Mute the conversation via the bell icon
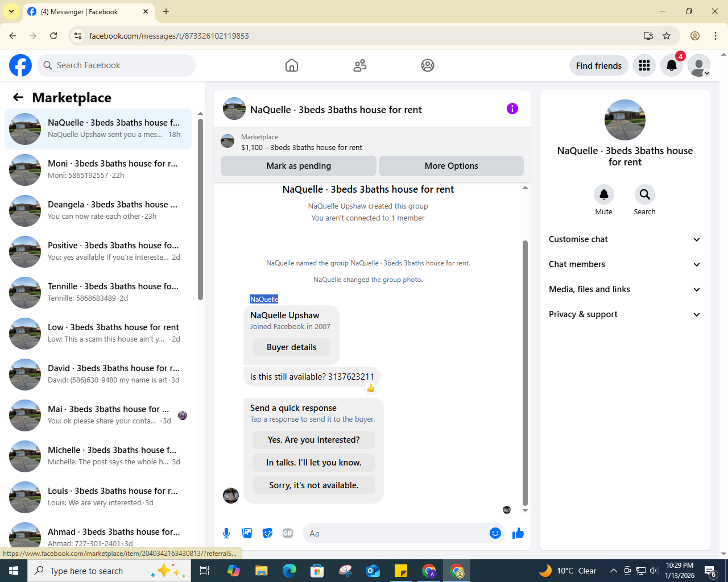Image resolution: width=728 pixels, height=582 pixels. point(604,194)
